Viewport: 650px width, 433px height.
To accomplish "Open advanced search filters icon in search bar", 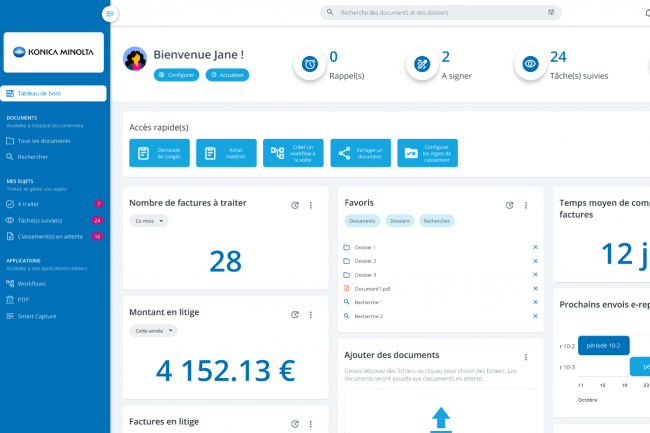I will point(551,12).
